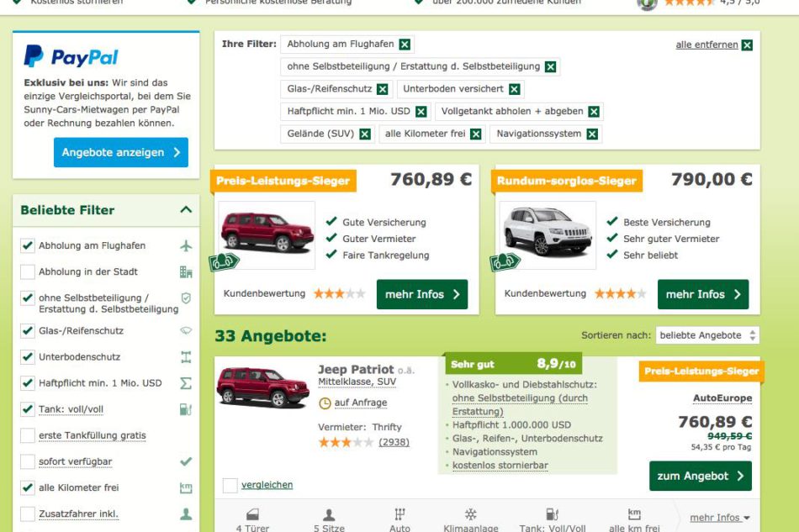Click the city building icon for 'Abholung in der Stadt'

pyautogui.click(x=186, y=271)
